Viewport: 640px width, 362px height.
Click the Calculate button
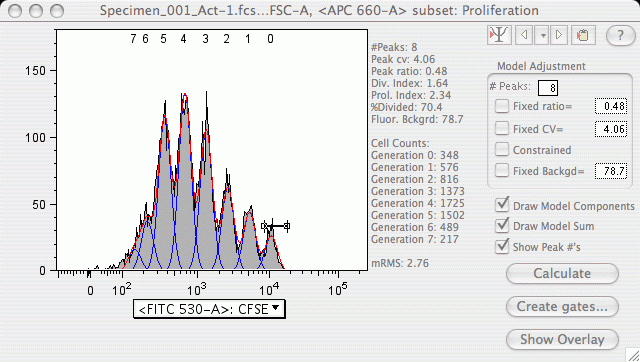(x=562, y=273)
